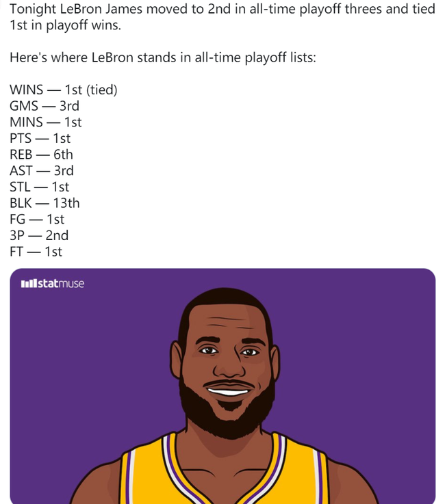Viewport: 445px width, 504px height.
Task: Click the "1st in playoff wins." text line
Action: click(65, 25)
